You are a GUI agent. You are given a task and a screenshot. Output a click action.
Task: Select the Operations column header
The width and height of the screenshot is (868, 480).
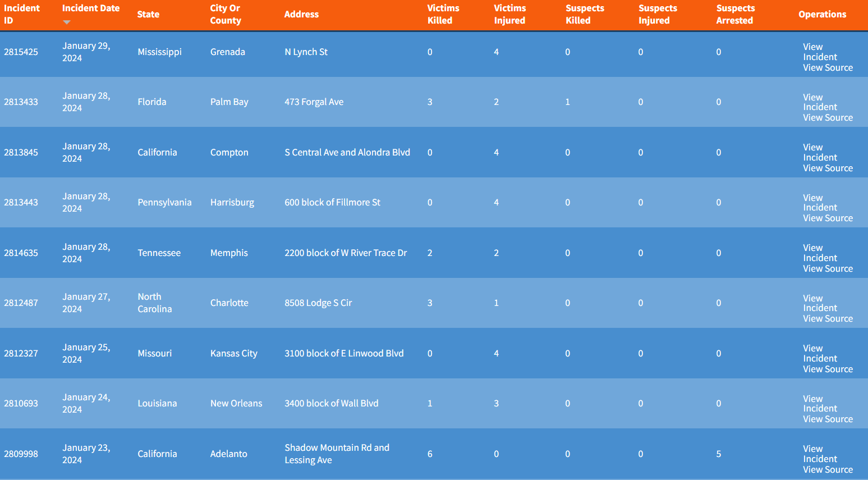click(822, 14)
